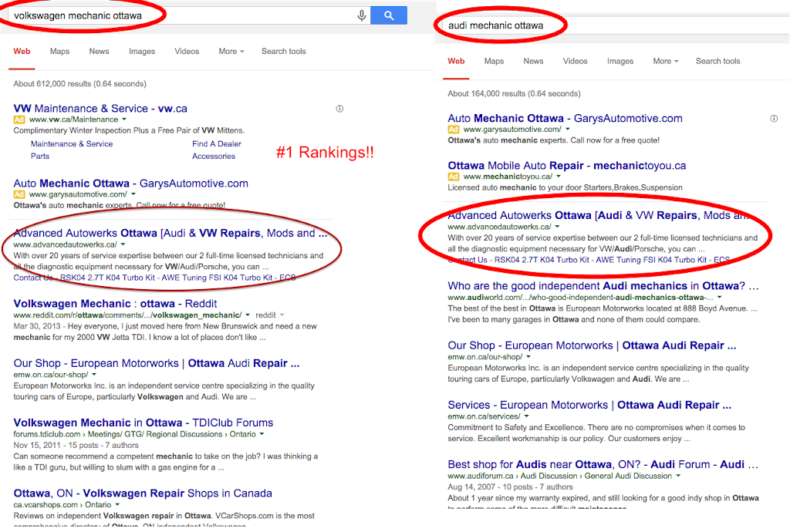
Task: Select Images tab in Volkswagen search
Action: (142, 52)
